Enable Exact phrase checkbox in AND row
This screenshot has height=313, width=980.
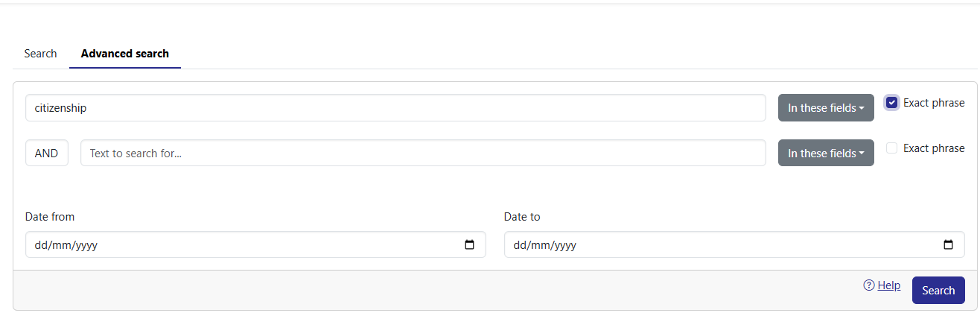[x=891, y=148]
